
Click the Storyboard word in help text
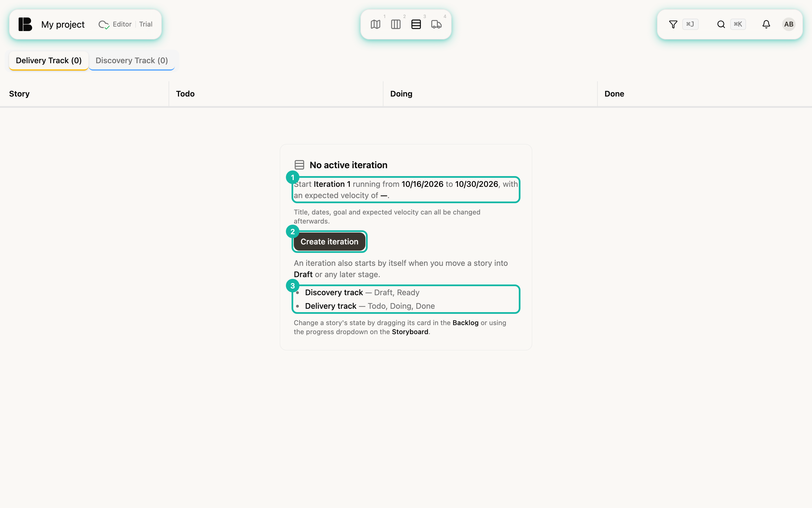[410, 332]
